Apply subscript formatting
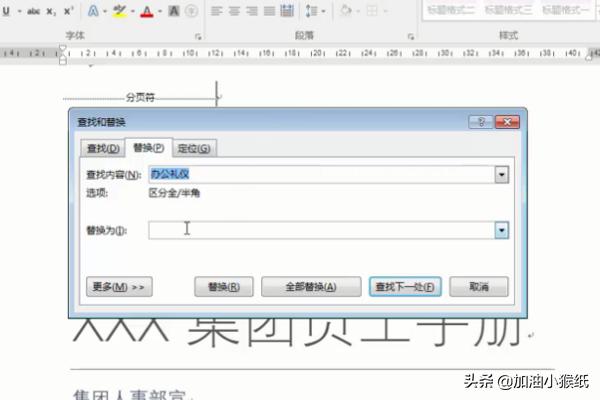The width and height of the screenshot is (600, 400). coord(51,11)
